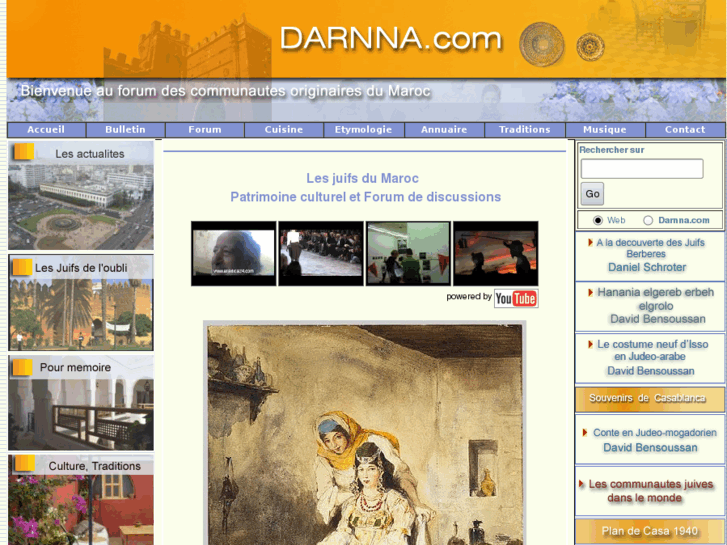The image size is (727, 545).
Task: Open Conte en Judeo-mogadorien link
Action: [x=655, y=433]
